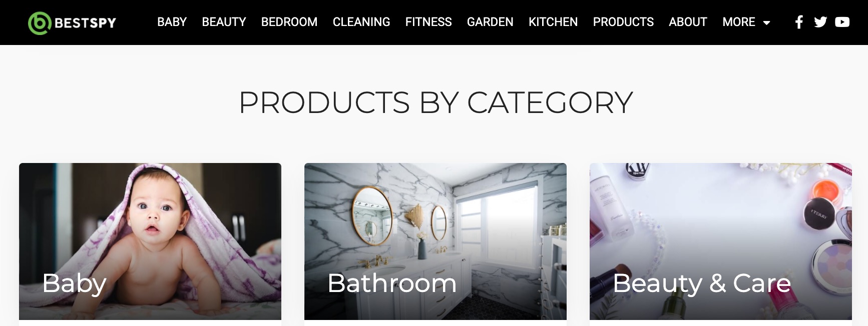Select BEDROOM in the top navigation
868x326 pixels.
tap(289, 22)
